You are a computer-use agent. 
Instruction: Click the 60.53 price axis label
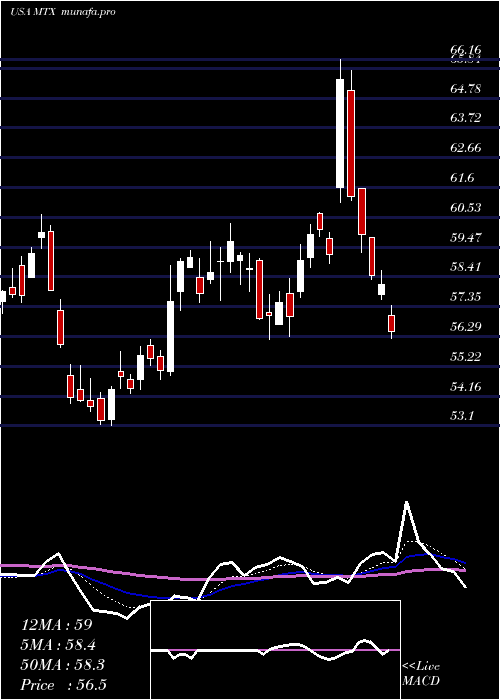coord(466,208)
